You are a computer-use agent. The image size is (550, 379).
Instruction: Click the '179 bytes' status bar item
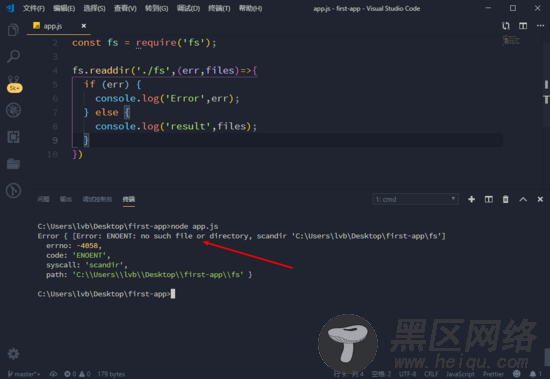point(111,374)
